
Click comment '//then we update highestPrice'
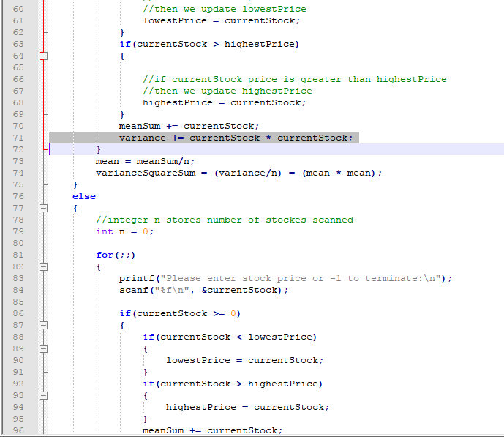click(227, 91)
